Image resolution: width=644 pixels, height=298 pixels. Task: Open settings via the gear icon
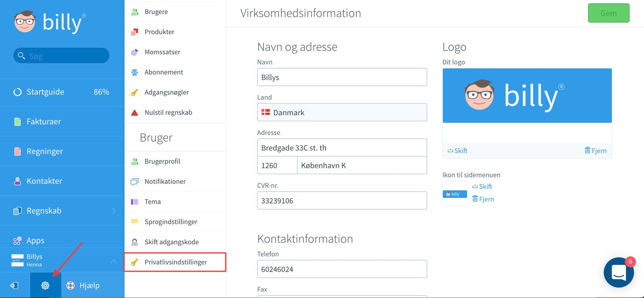pos(45,286)
